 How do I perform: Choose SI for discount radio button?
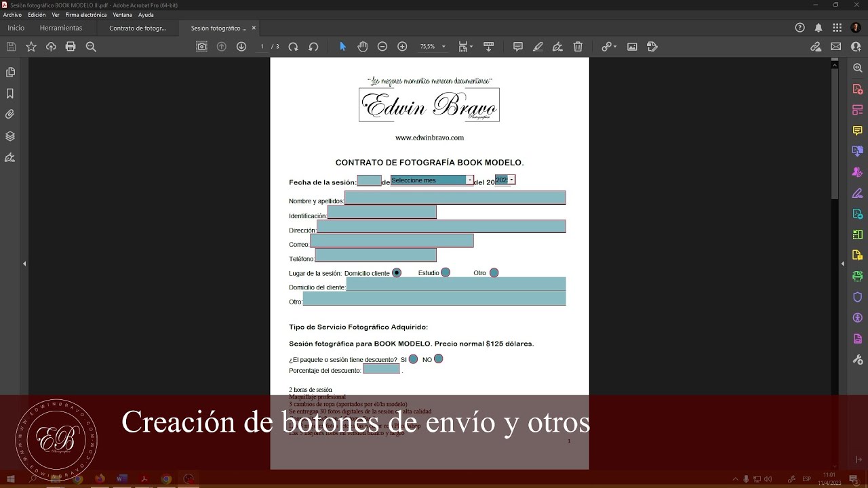413,359
